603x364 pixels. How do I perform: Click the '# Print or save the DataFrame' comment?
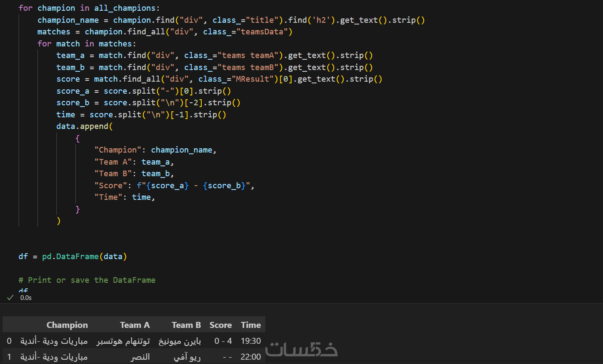pos(87,280)
